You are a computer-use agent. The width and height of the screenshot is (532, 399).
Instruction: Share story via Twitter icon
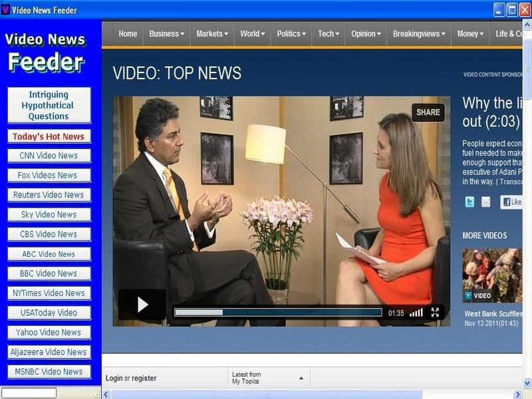pyautogui.click(x=469, y=202)
